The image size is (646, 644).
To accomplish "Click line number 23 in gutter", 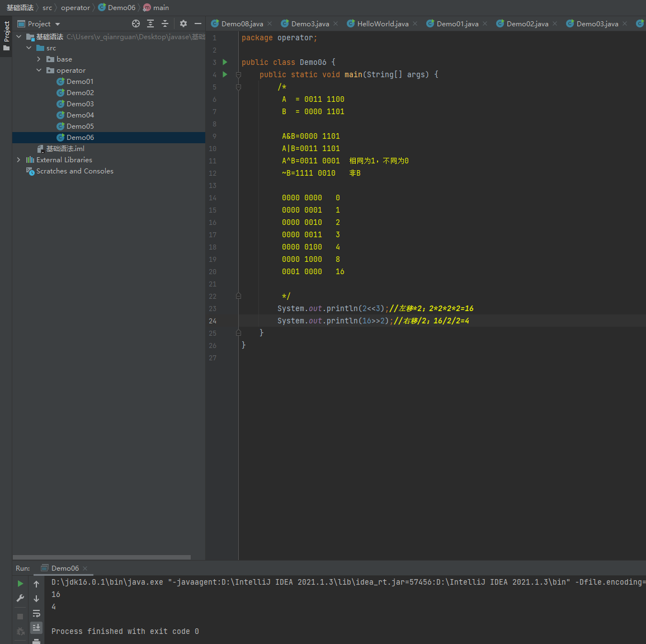I will [213, 309].
